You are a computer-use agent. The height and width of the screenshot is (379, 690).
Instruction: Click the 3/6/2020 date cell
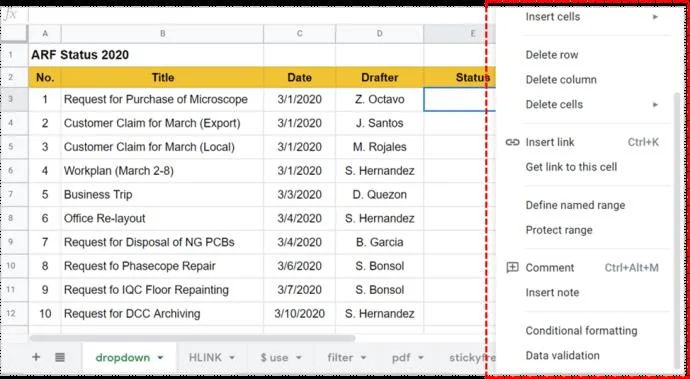tap(299, 266)
